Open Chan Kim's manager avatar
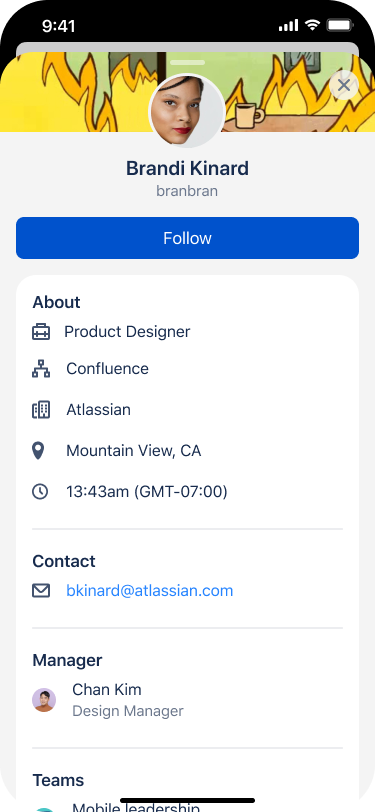The image size is (375, 812). coord(44,700)
